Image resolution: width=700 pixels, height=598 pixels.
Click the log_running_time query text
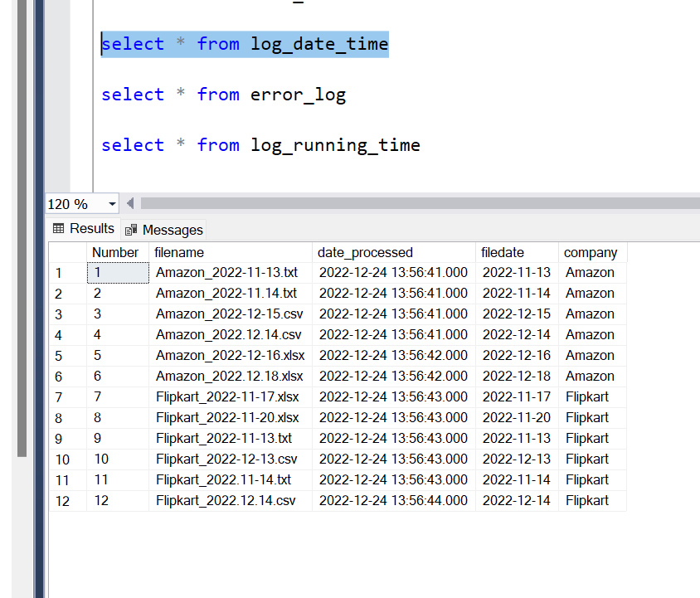pyautogui.click(x=260, y=144)
